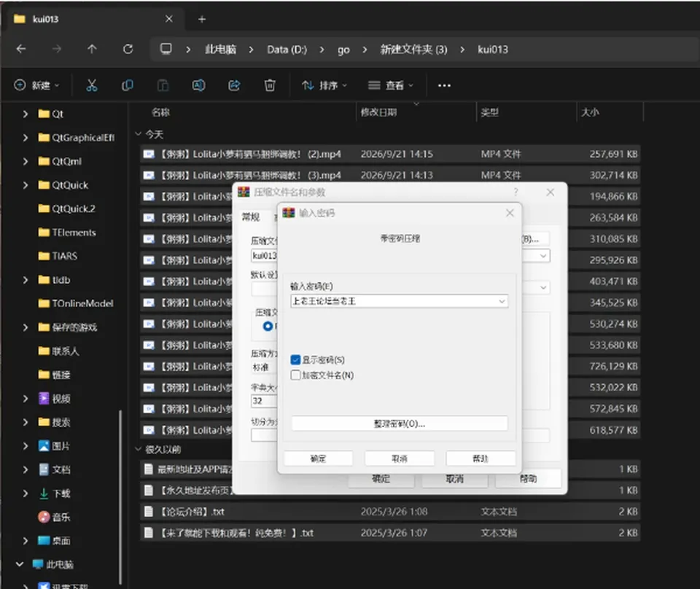Open the password history dropdown arrow
Screen dimensions: 700x589
[x=502, y=302]
